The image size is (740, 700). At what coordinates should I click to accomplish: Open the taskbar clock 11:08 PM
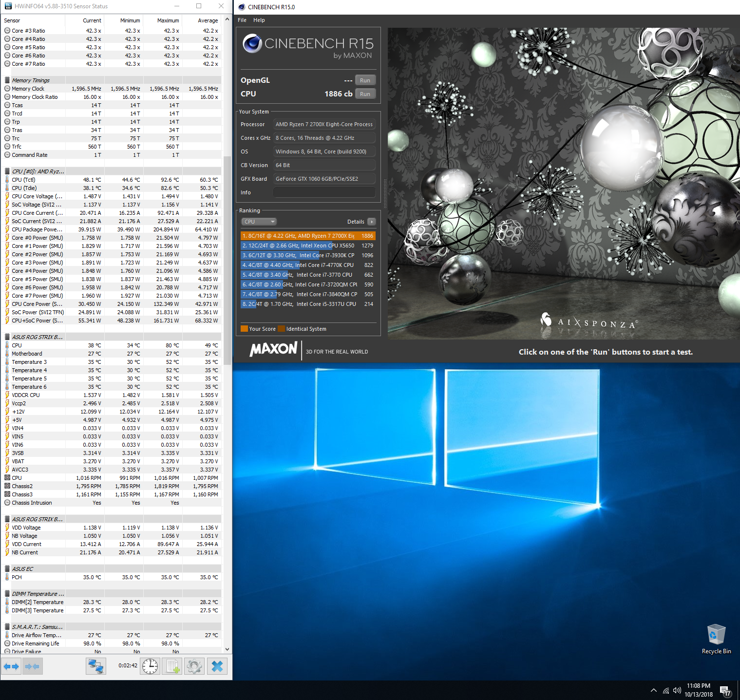tap(699, 690)
